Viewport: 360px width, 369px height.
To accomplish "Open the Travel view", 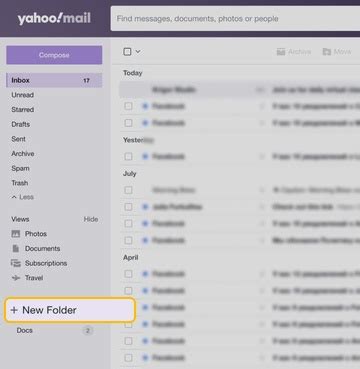I will [x=34, y=278].
